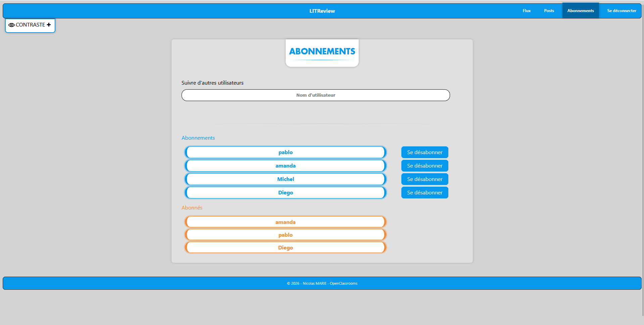Viewport: 644px width, 325px height.
Task: Click Se déconnecter to log out
Action: [621, 11]
